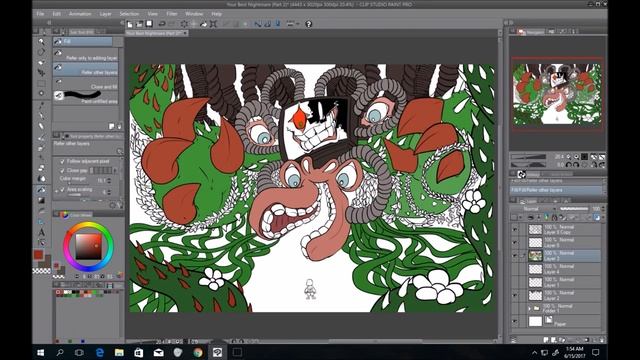Image resolution: width=640 pixels, height=360 pixels.
Task: Hide the Paper layer via eye icon
Action: coord(515,322)
